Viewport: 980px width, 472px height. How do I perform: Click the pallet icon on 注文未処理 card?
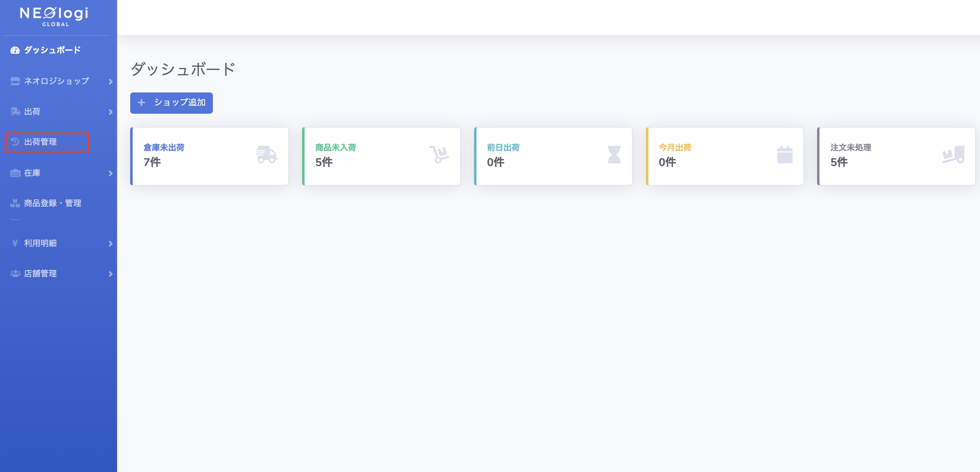(953, 155)
